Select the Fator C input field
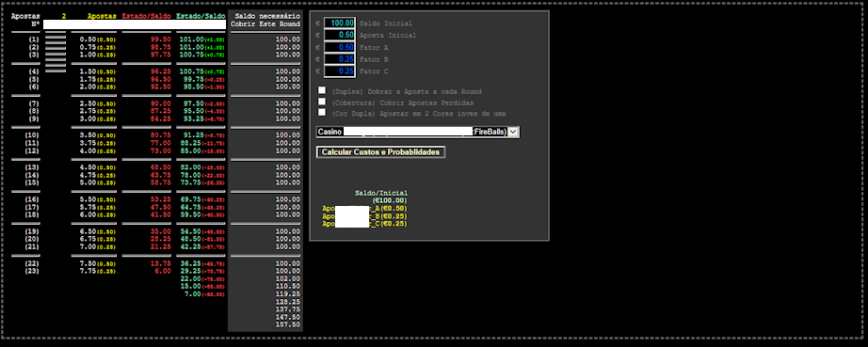868x347 pixels. coord(339,71)
